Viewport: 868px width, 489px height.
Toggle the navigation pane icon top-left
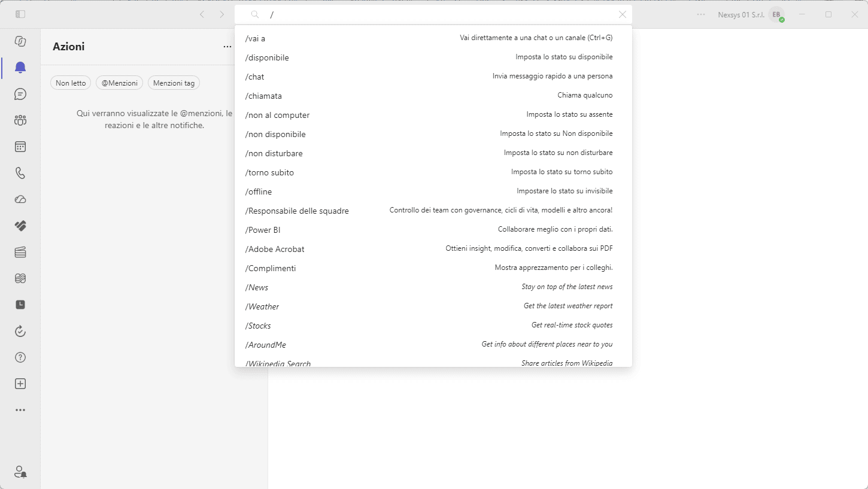click(x=20, y=14)
